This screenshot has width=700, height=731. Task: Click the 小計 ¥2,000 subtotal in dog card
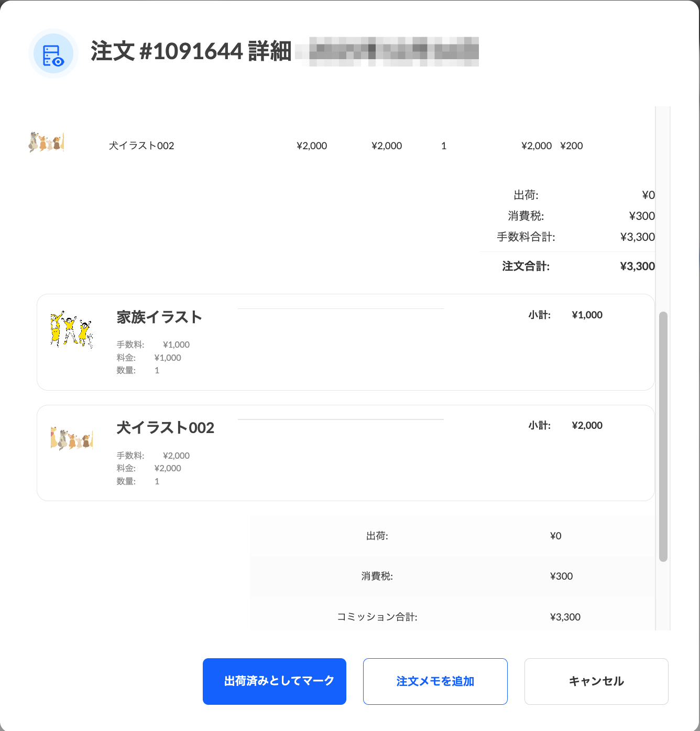click(586, 426)
